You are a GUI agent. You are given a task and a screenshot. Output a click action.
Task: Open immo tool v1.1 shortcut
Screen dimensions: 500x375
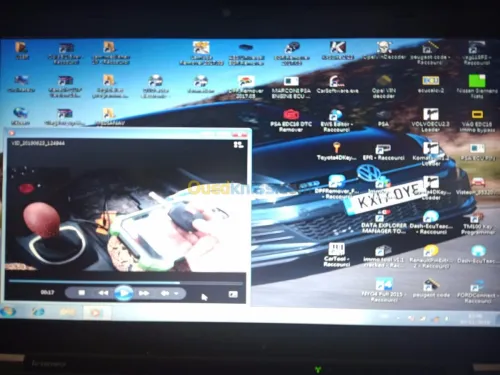pyautogui.click(x=383, y=257)
